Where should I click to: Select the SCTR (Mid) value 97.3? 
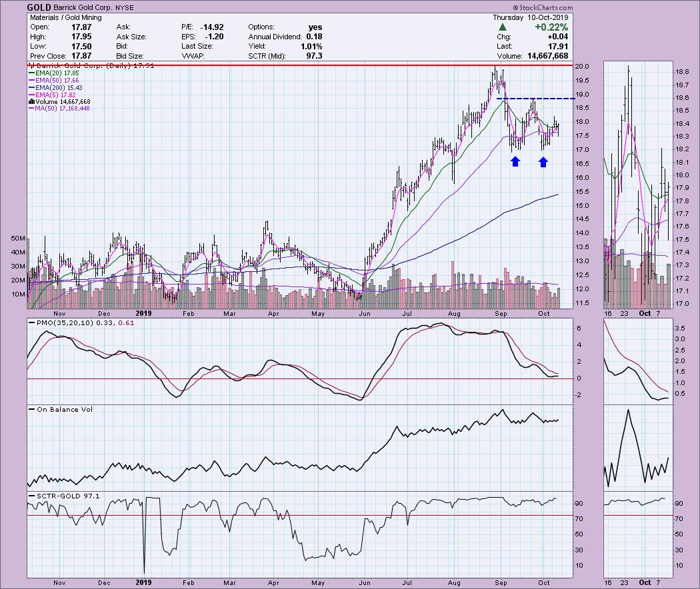[314, 56]
